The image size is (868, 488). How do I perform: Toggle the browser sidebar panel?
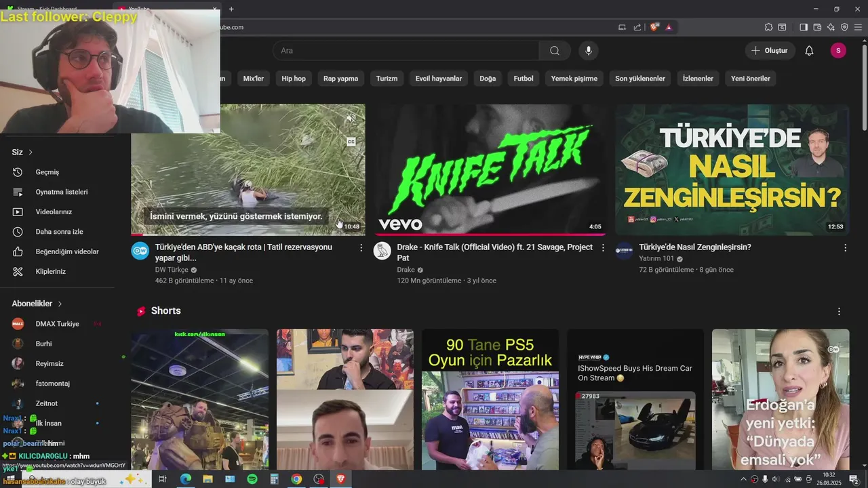[x=804, y=27]
